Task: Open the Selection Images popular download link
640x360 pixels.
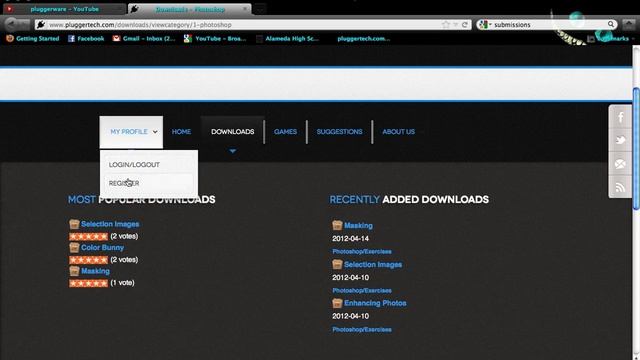Action: (x=110, y=224)
